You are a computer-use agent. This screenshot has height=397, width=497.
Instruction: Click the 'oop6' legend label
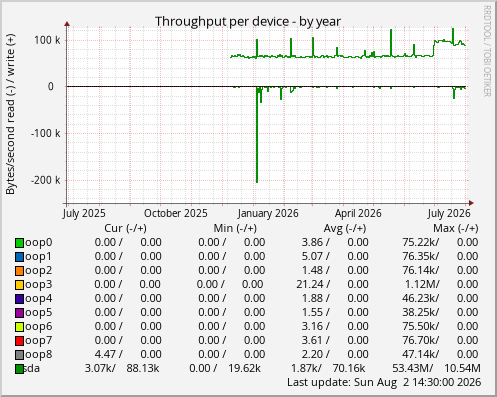pyautogui.click(x=39, y=327)
